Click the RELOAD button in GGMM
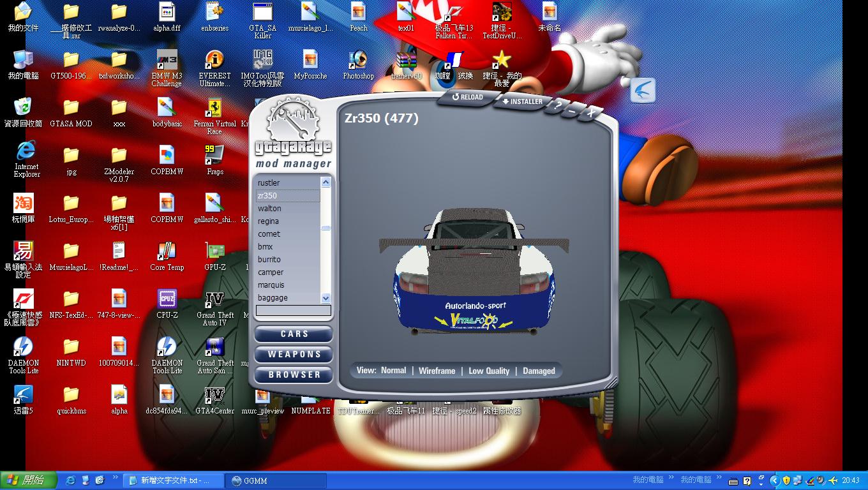 [468, 98]
